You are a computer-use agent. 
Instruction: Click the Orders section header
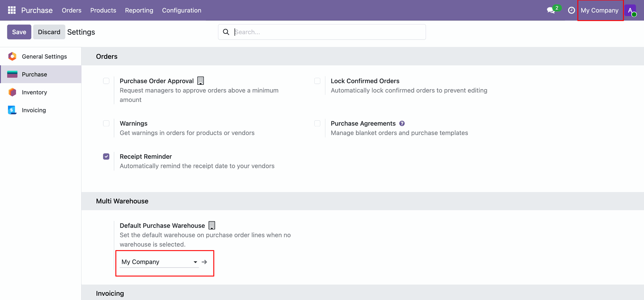pos(107,56)
